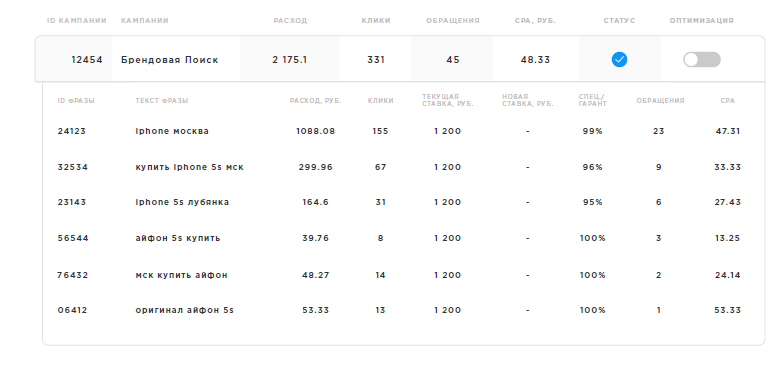
Task: Open phrase оригинал айфон 5s
Action: coord(184,310)
